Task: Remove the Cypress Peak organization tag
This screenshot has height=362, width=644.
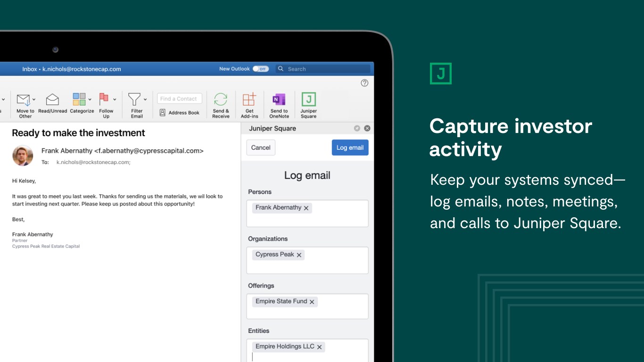Action: click(x=299, y=255)
